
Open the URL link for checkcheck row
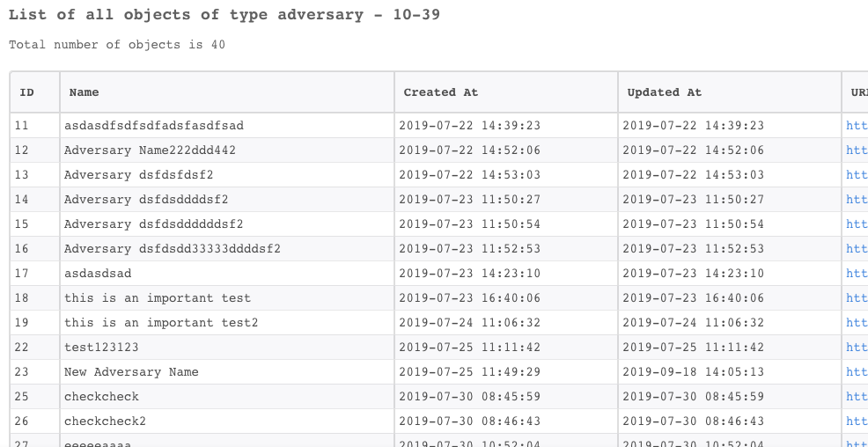tap(857, 397)
